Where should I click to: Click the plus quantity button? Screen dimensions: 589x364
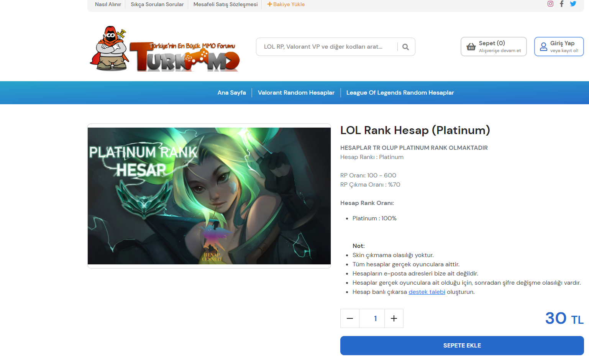[394, 318]
